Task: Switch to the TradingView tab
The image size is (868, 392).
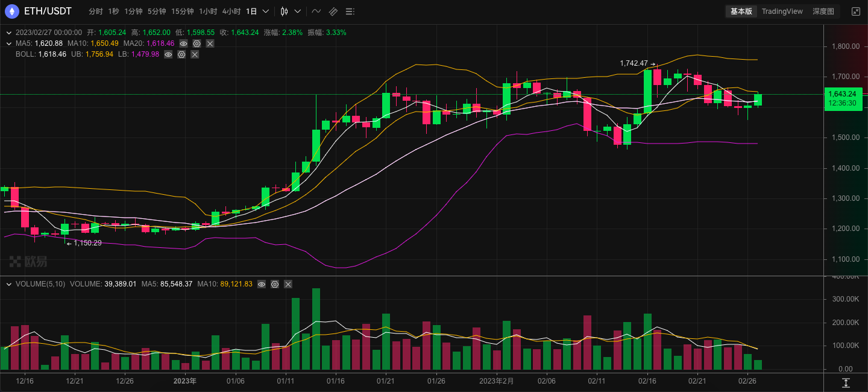Action: tap(782, 11)
